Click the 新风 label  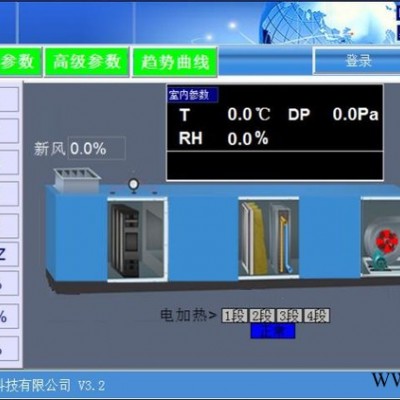pyautogui.click(x=49, y=149)
